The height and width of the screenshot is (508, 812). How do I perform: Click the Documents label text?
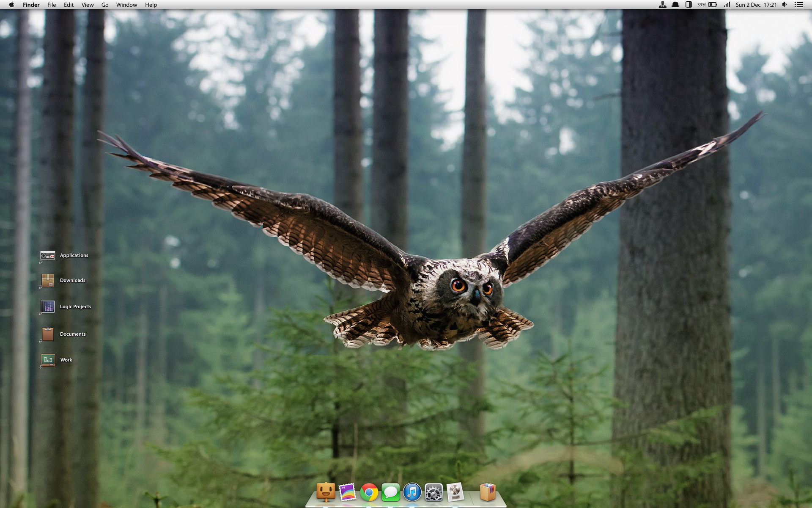[x=73, y=334]
